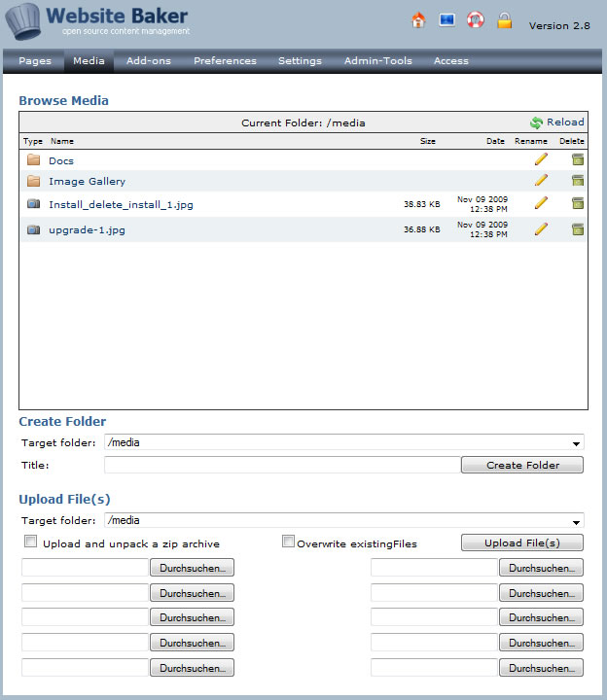Expand Create Folder target folder dropdown
The width and height of the screenshot is (607, 700).
coord(576,443)
